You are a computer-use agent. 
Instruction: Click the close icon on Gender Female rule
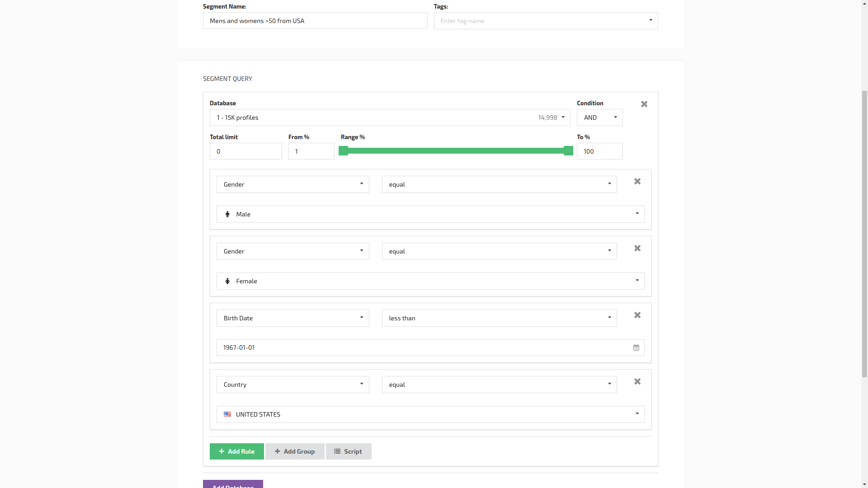(637, 248)
